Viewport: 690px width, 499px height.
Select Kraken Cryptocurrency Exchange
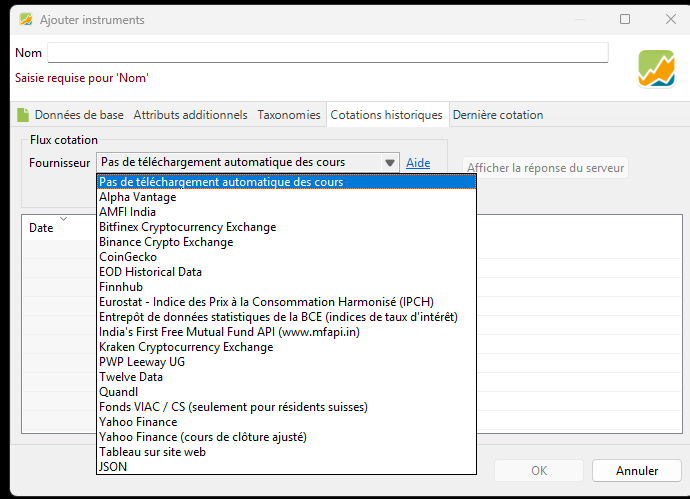coord(286,347)
